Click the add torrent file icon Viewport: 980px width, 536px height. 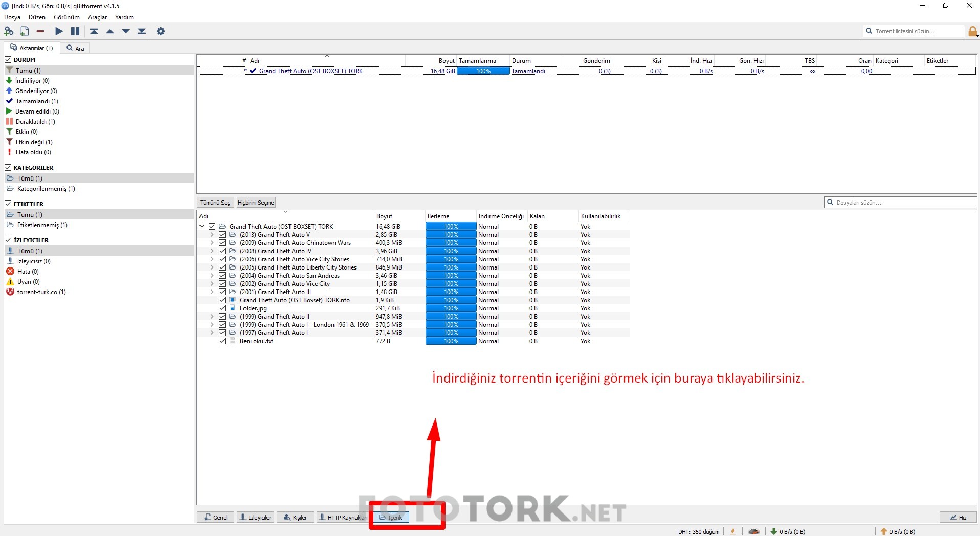(25, 31)
